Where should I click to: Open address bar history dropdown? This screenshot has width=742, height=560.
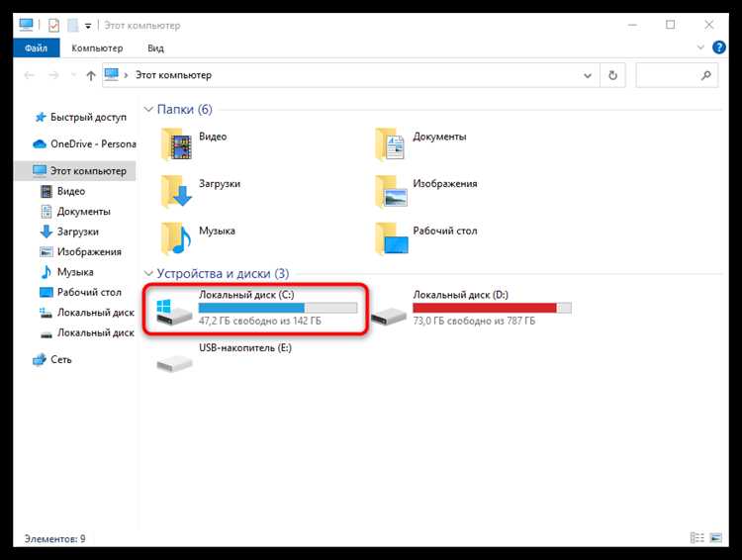(x=588, y=75)
